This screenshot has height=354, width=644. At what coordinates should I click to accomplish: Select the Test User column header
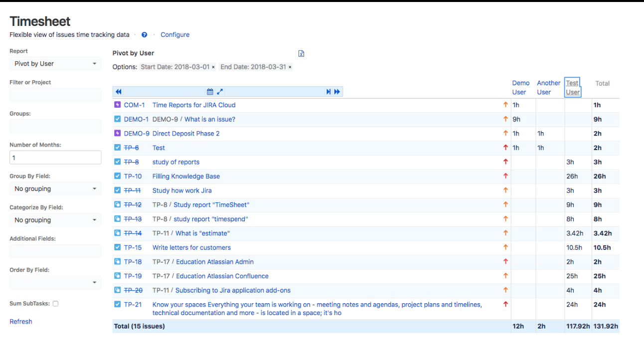[572, 87]
